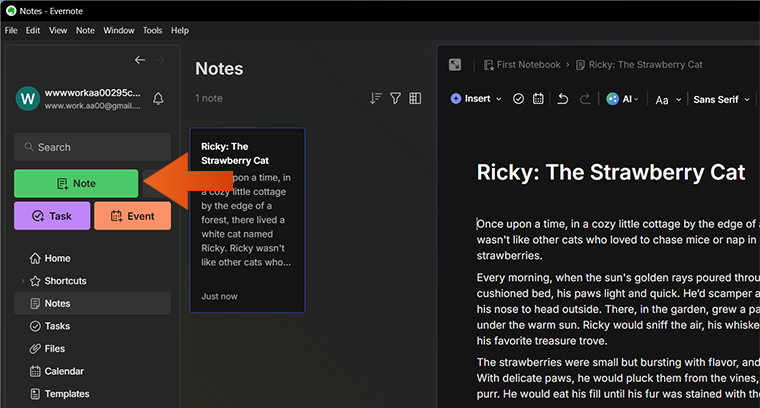Open the AI tools dropdown
This screenshot has width=760, height=408.
pyautogui.click(x=623, y=99)
